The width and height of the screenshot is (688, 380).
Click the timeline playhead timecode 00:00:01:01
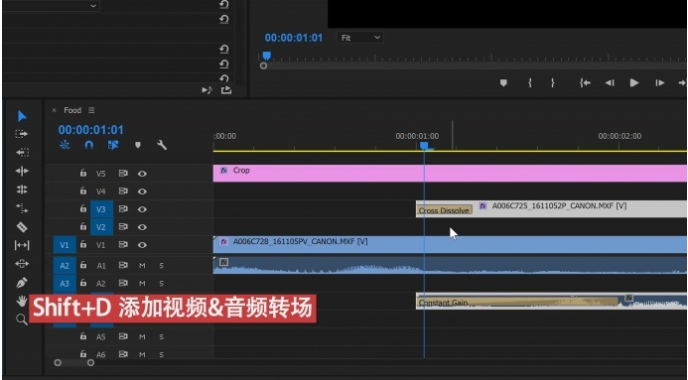point(91,130)
